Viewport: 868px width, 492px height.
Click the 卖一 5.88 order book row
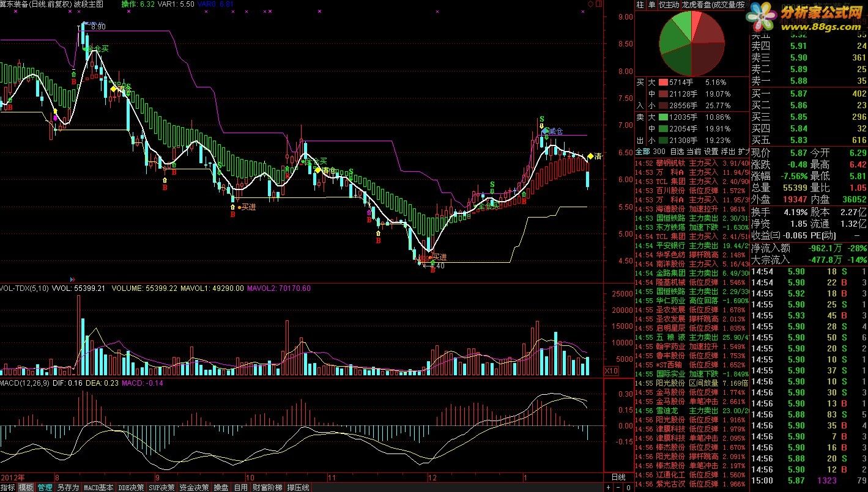point(809,81)
